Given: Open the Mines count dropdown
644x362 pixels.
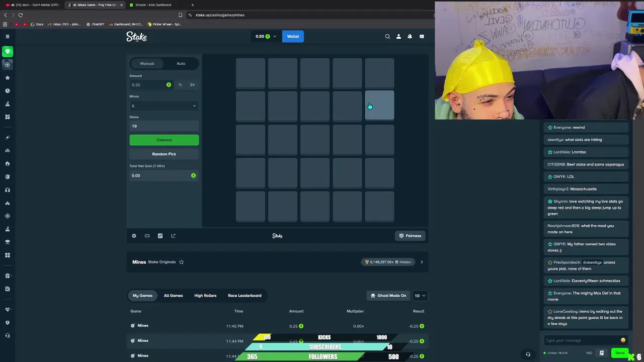Looking at the screenshot, I should [x=164, y=106].
